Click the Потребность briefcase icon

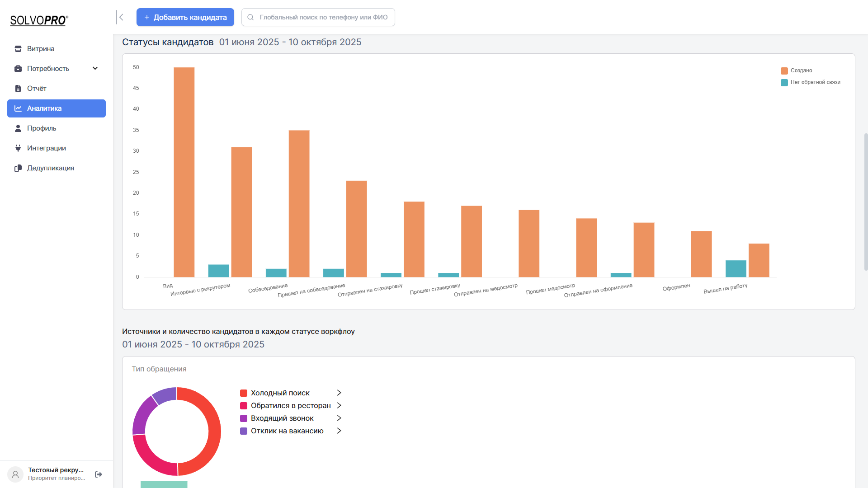click(18, 69)
